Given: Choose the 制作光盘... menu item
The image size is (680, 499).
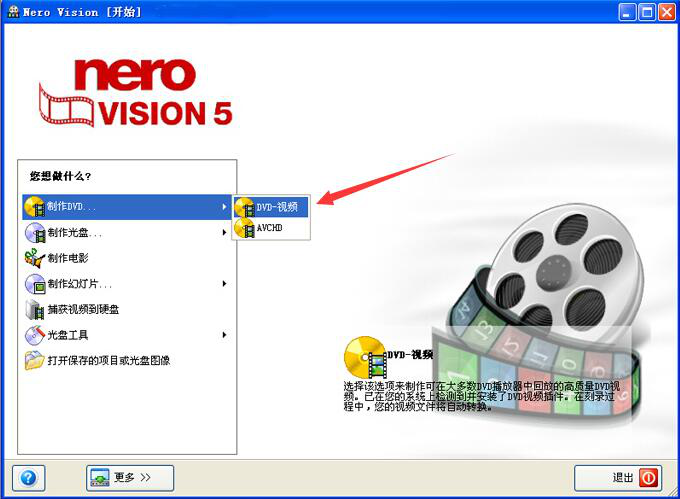Looking at the screenshot, I should [127, 232].
